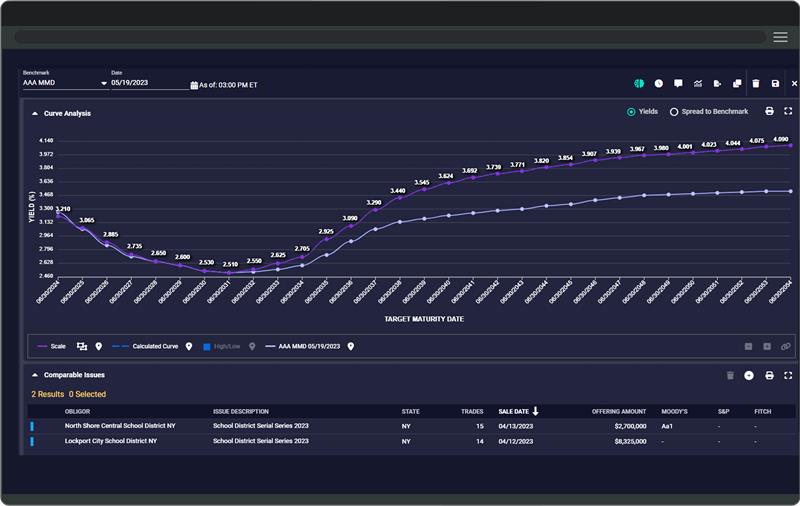Open the hamburger menu
Screen dimensions: 800x506
tap(780, 37)
